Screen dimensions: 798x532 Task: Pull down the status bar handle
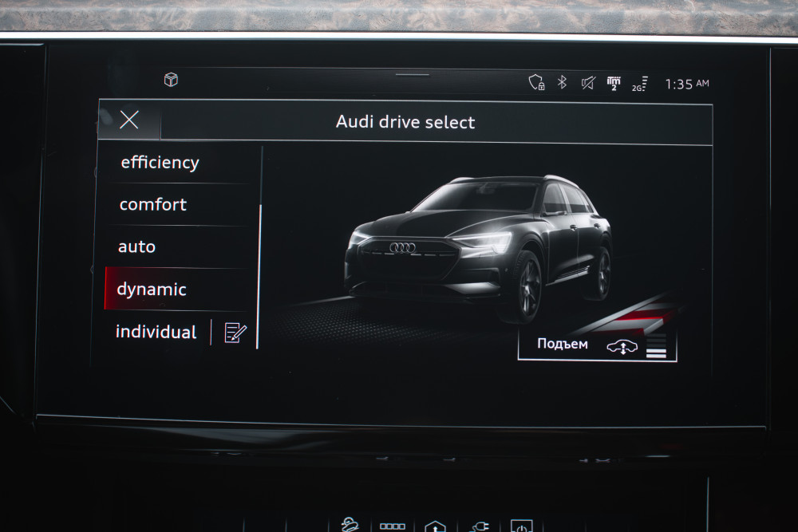(x=413, y=75)
